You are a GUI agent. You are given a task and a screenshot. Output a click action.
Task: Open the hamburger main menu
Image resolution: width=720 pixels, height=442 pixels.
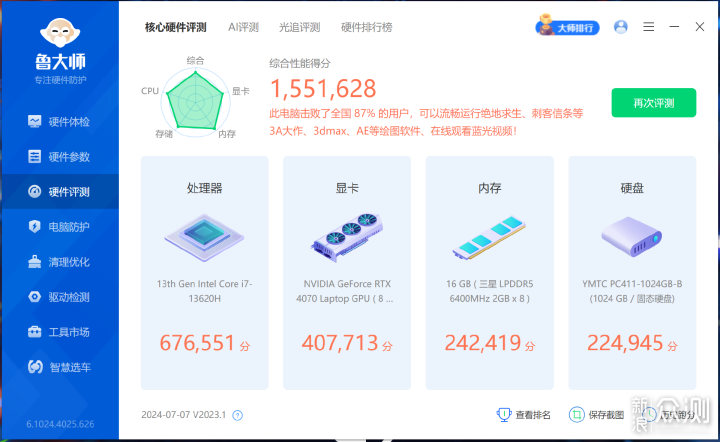tap(648, 27)
